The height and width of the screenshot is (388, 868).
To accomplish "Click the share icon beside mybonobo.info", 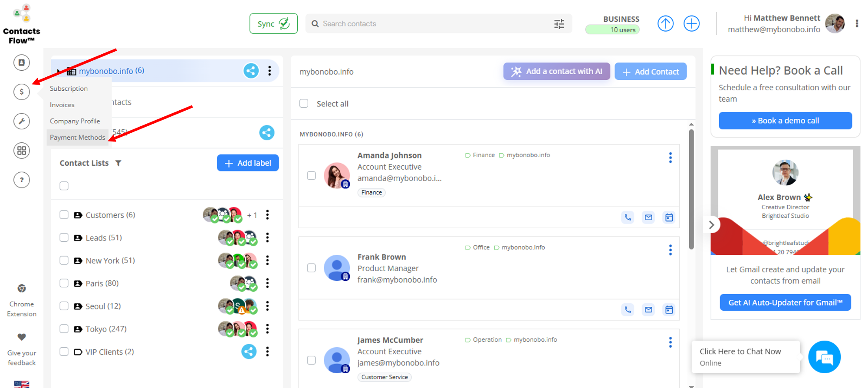I will point(251,71).
